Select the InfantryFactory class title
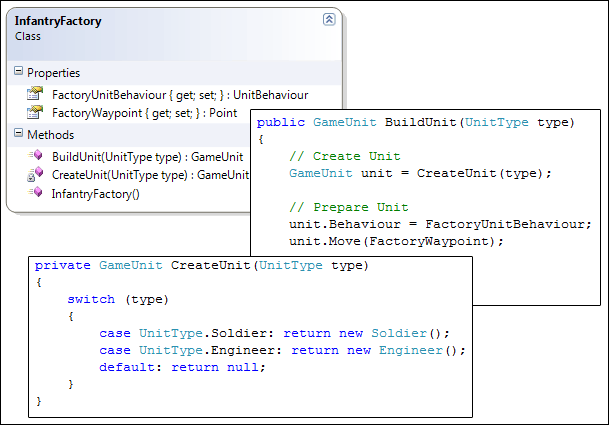 (58, 21)
